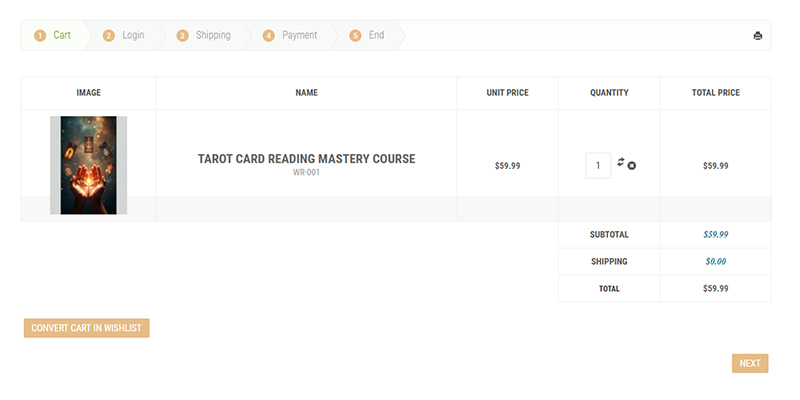This screenshot has height=400, width=800.
Task: Click the step 3 number badge
Action: pos(182,36)
